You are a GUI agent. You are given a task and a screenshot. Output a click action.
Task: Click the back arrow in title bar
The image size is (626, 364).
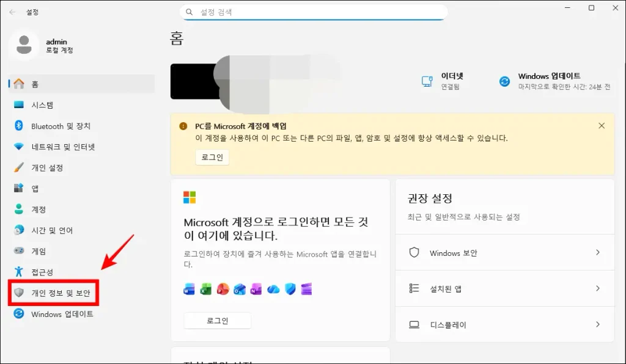pyautogui.click(x=12, y=12)
